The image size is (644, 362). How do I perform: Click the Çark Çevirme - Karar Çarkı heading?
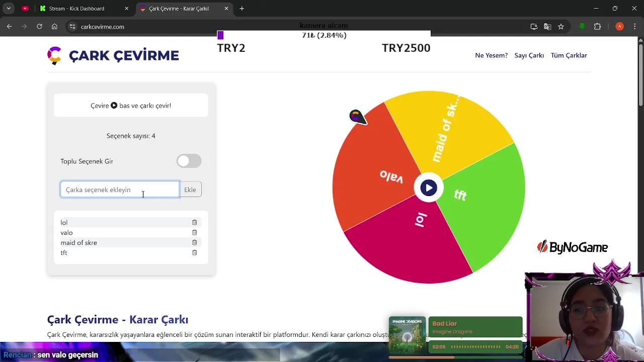click(118, 320)
